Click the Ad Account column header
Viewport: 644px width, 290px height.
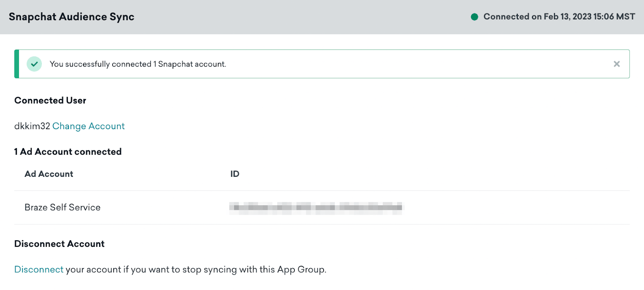pos(49,174)
